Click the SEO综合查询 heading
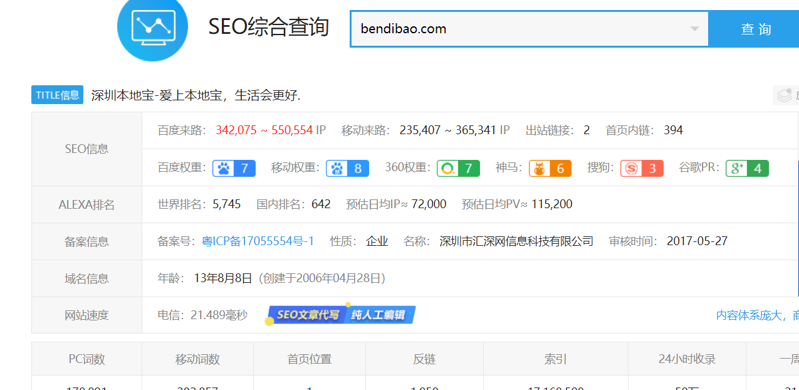This screenshot has width=799, height=390. click(269, 27)
